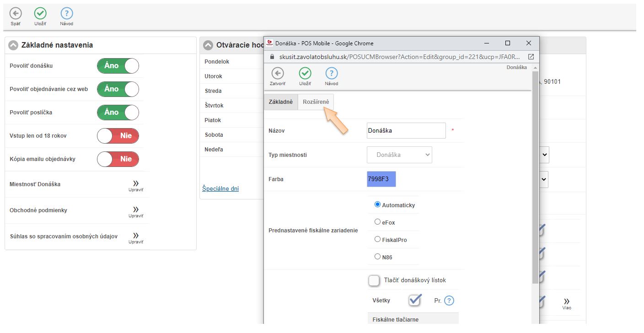The image size is (644, 333).
Task: Open the Typ miestnosti dropdown
Action: click(399, 155)
